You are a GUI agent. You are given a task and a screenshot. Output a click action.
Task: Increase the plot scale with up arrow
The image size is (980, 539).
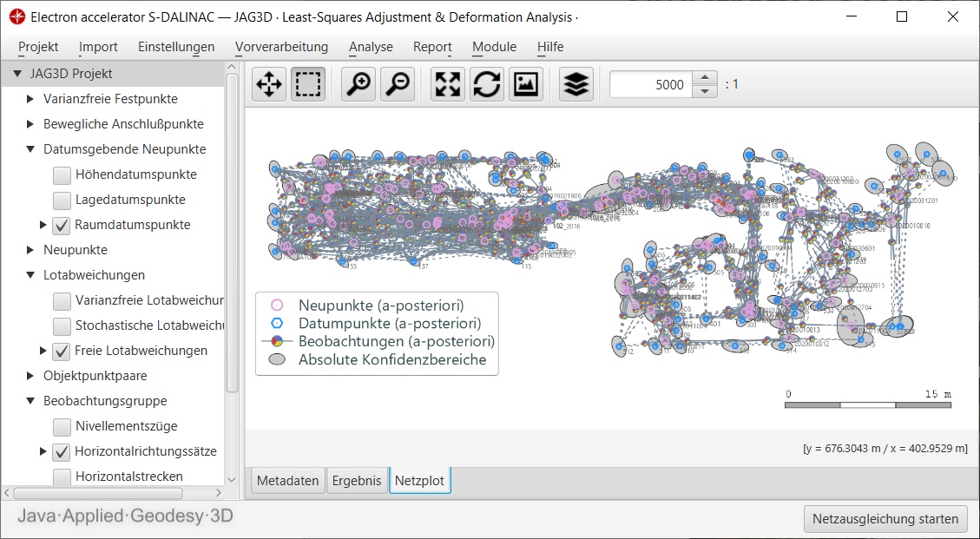coord(705,78)
